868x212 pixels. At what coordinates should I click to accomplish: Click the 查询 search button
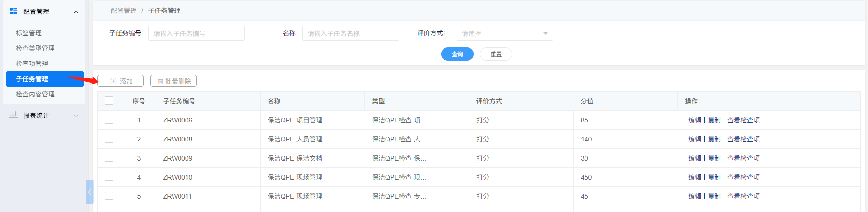click(457, 54)
